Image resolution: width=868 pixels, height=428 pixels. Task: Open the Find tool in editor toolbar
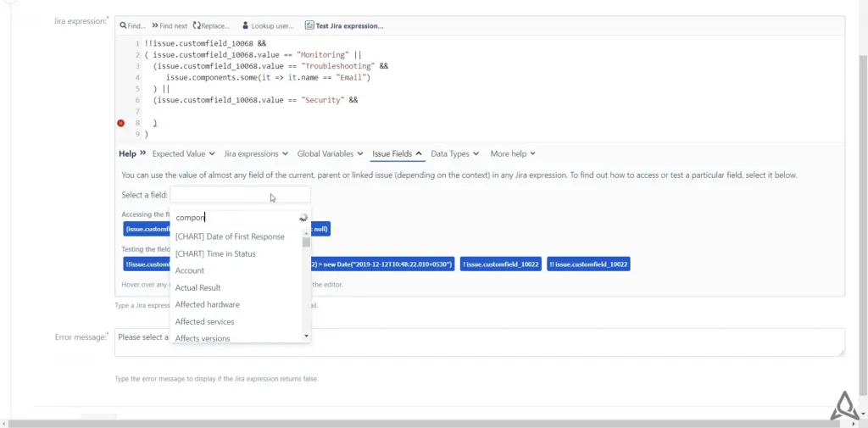click(132, 26)
